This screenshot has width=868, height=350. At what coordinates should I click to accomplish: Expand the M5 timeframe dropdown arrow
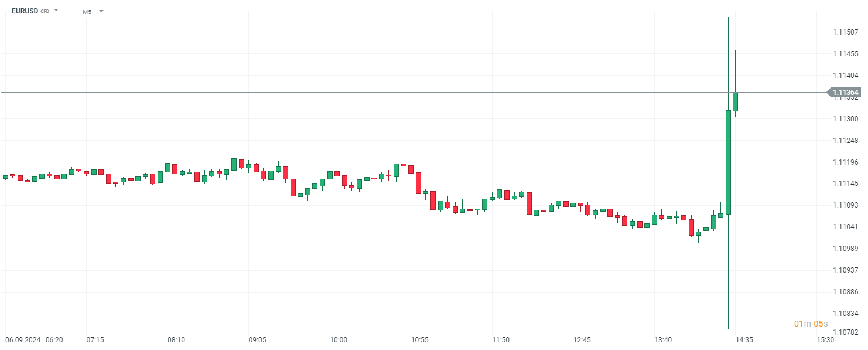[x=101, y=11]
